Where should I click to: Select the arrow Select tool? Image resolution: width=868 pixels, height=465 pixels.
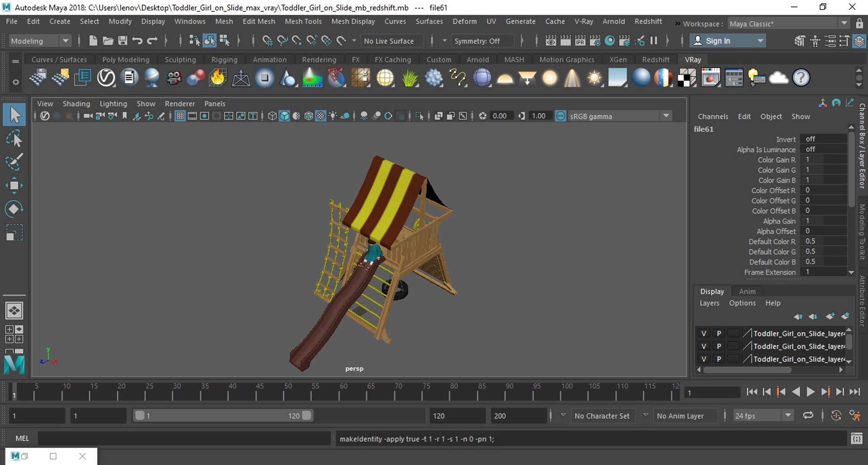tap(14, 115)
